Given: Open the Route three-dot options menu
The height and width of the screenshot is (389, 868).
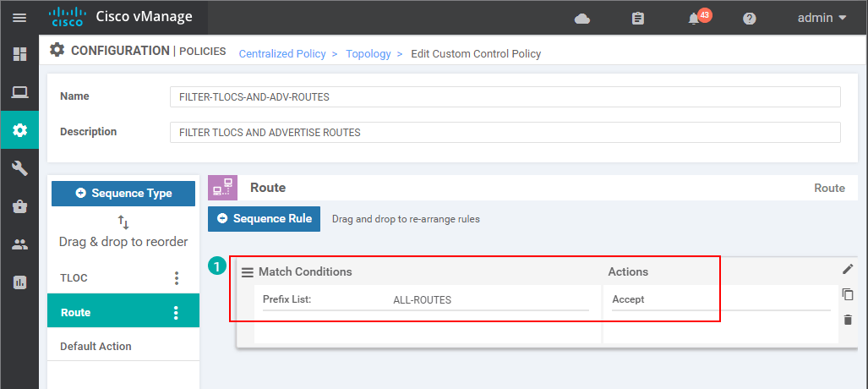Looking at the screenshot, I should pyautogui.click(x=176, y=313).
